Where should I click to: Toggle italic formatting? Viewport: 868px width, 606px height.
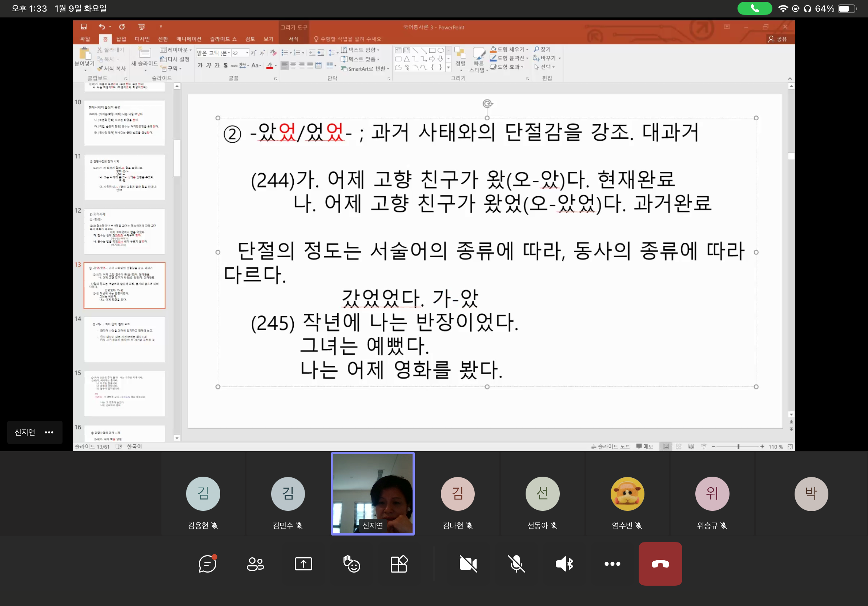[209, 65]
